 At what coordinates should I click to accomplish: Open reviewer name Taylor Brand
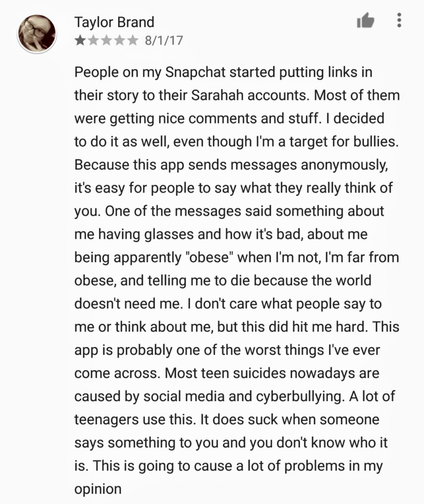click(114, 22)
